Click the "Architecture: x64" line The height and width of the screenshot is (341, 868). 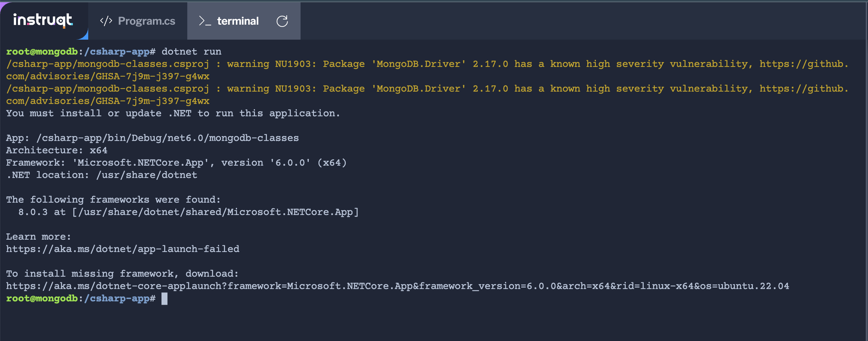pos(57,150)
